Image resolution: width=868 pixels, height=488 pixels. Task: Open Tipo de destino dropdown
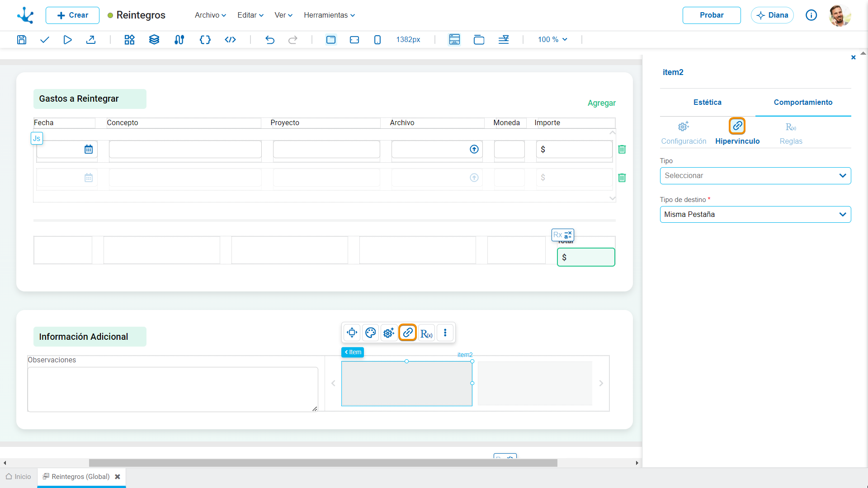755,215
